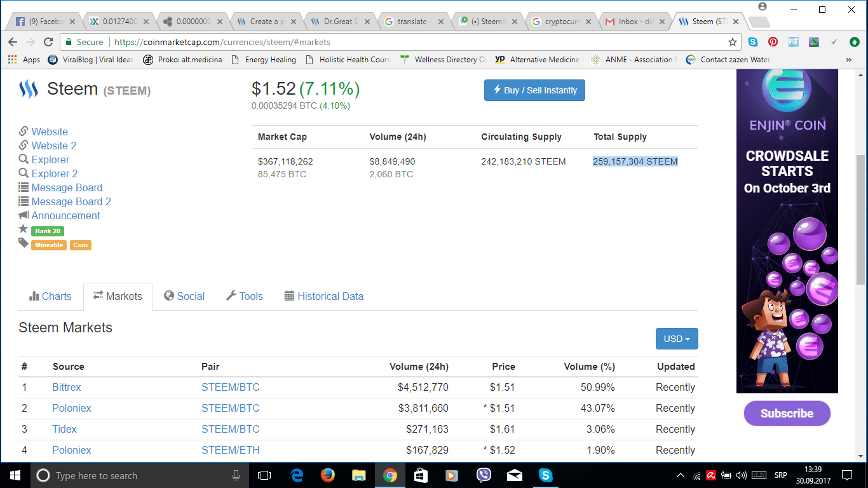Open the Website link
This screenshot has width=868, height=488.
coord(50,132)
